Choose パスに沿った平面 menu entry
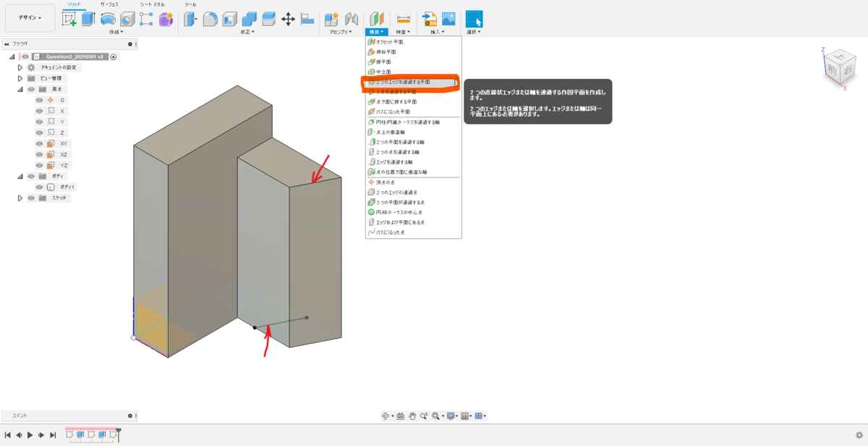The height and width of the screenshot is (446, 868). click(x=413, y=111)
